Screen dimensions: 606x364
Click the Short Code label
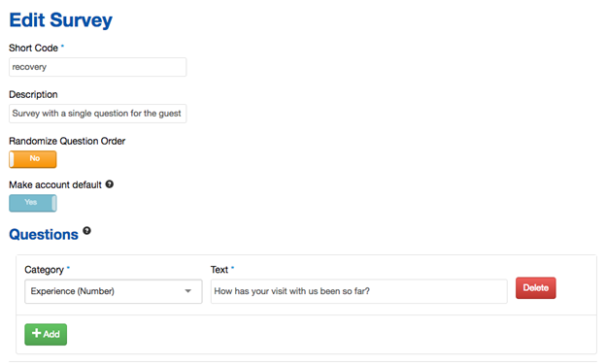point(34,48)
